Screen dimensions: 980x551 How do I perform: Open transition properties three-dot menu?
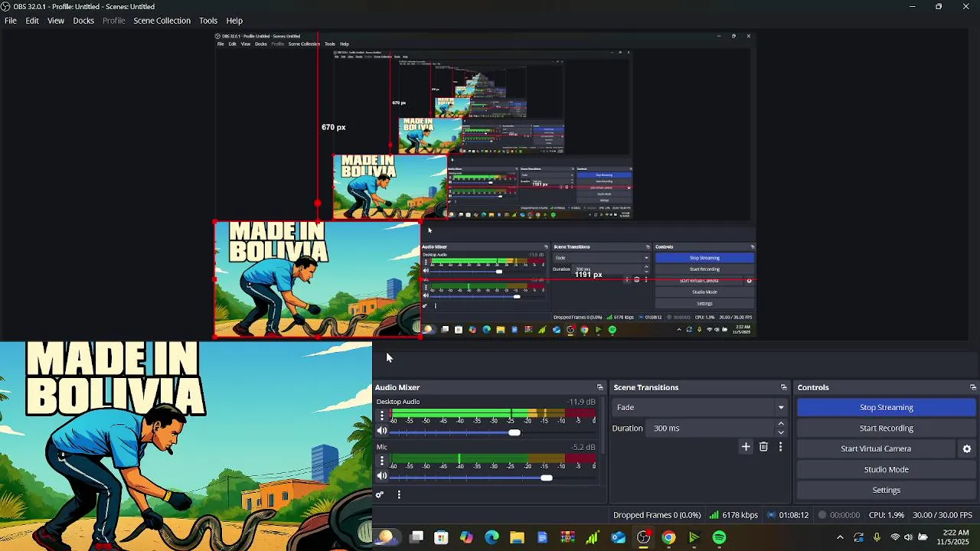(780, 447)
